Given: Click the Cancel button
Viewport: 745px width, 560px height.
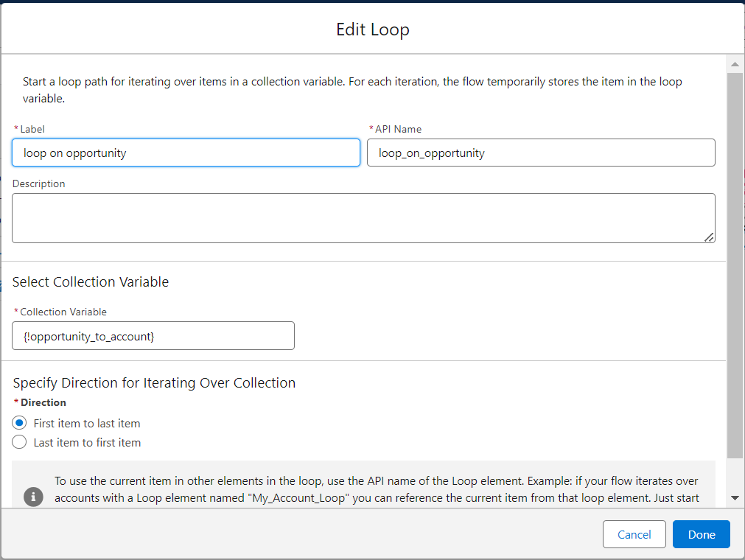Looking at the screenshot, I should [634, 534].
